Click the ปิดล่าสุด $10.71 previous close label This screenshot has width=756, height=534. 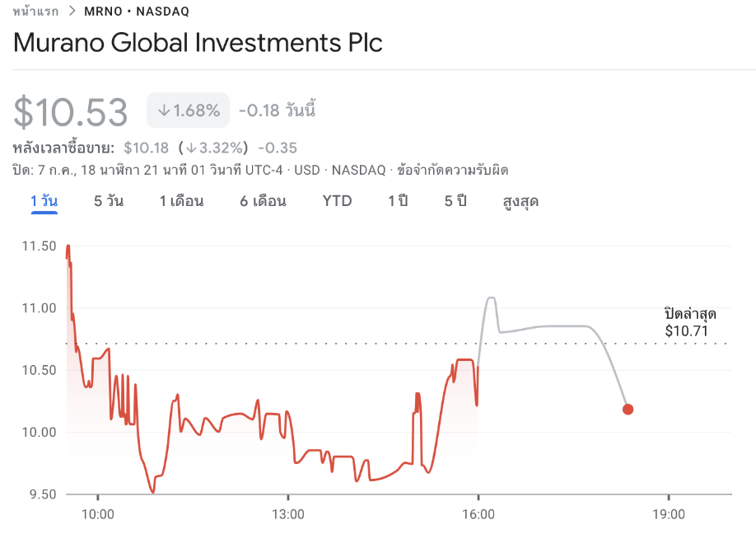690,322
